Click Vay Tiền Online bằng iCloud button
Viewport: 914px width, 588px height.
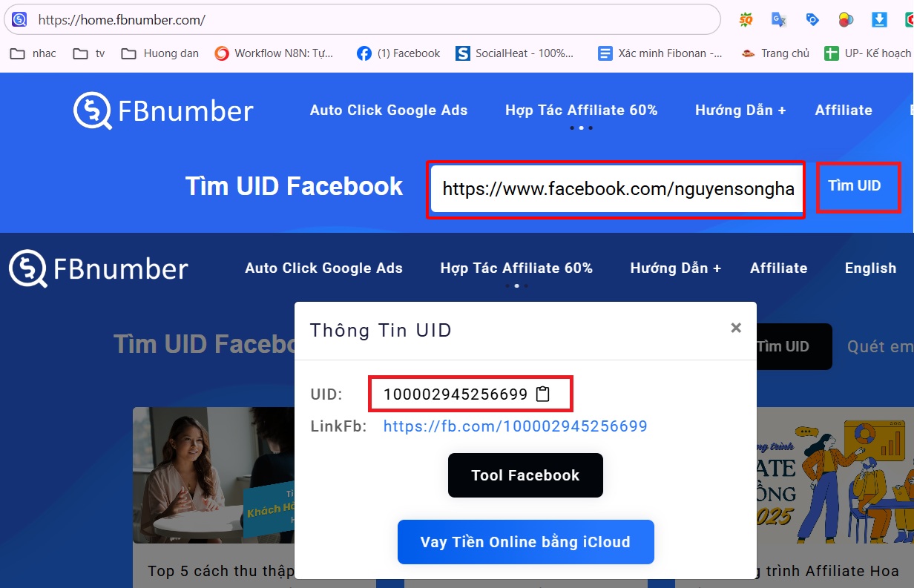525,542
